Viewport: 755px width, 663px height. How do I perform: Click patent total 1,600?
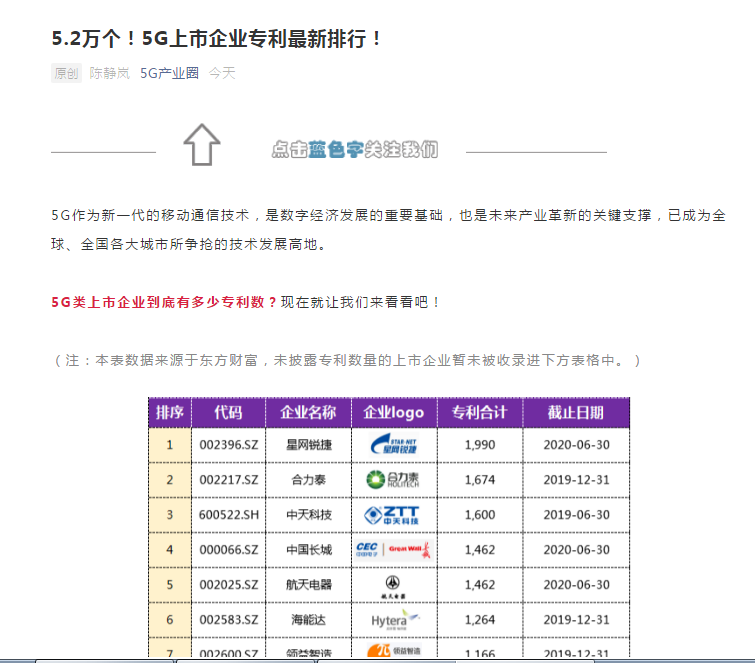coord(480,515)
